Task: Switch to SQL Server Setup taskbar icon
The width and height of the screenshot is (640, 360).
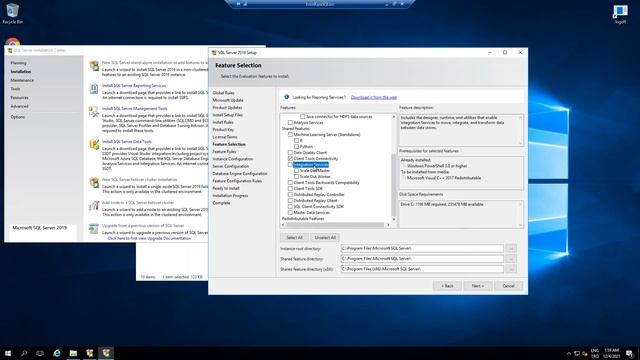Action: point(106,353)
